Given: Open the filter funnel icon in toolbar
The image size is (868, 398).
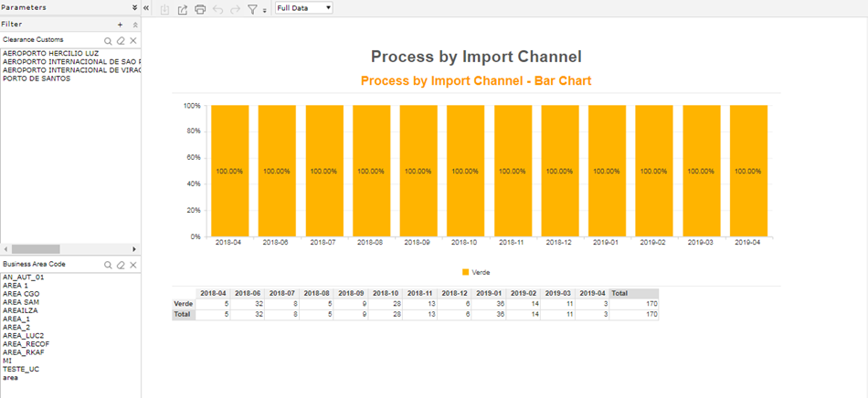Looking at the screenshot, I should click(x=252, y=9).
